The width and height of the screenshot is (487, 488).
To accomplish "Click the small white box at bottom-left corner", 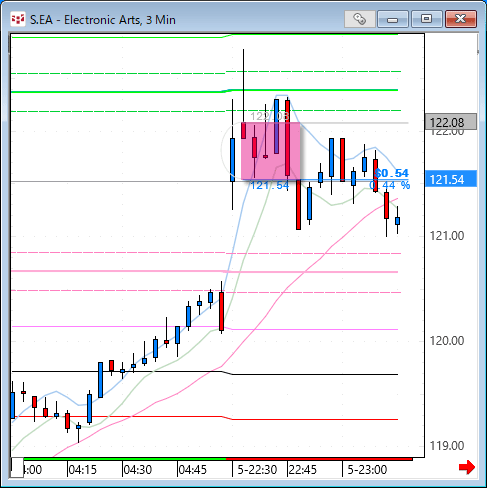I will tap(17, 467).
